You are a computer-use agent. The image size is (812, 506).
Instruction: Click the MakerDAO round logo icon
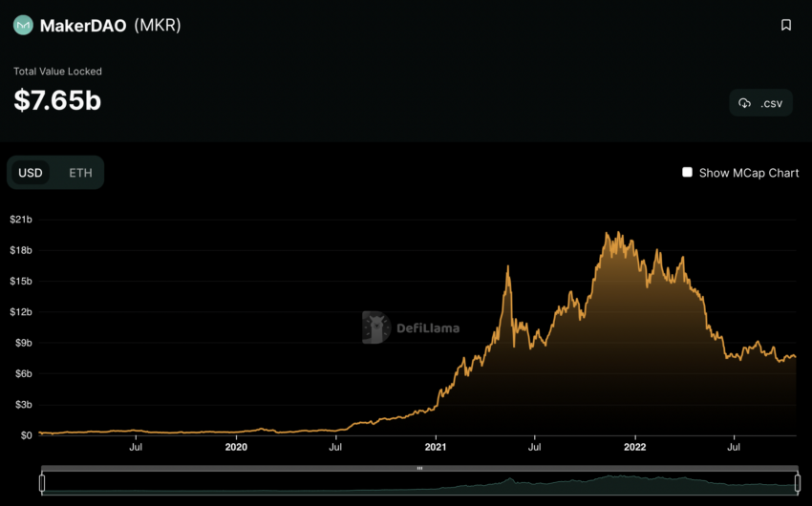23,26
